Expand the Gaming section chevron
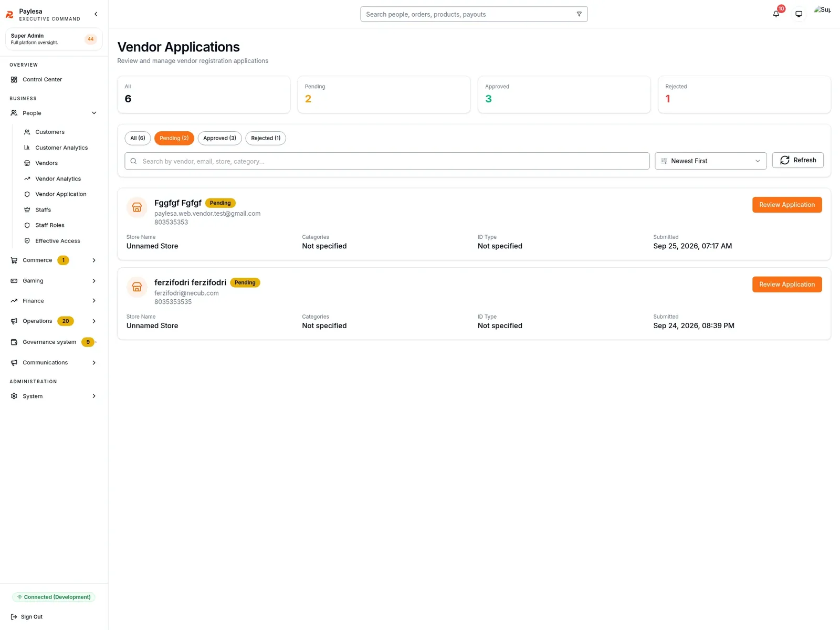The height and width of the screenshot is (630, 840). tap(94, 281)
